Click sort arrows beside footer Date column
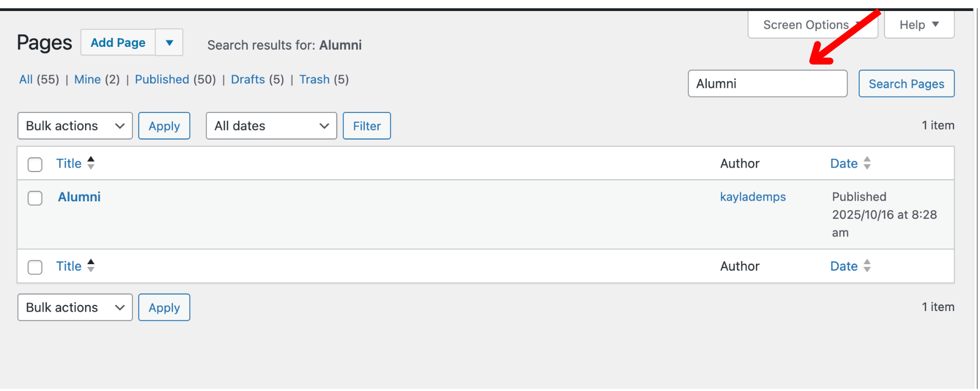Viewport: 980px width, 391px height. pyautogui.click(x=867, y=266)
